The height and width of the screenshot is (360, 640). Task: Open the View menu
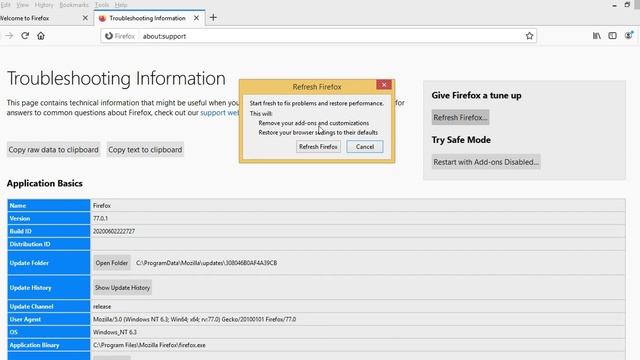22,5
